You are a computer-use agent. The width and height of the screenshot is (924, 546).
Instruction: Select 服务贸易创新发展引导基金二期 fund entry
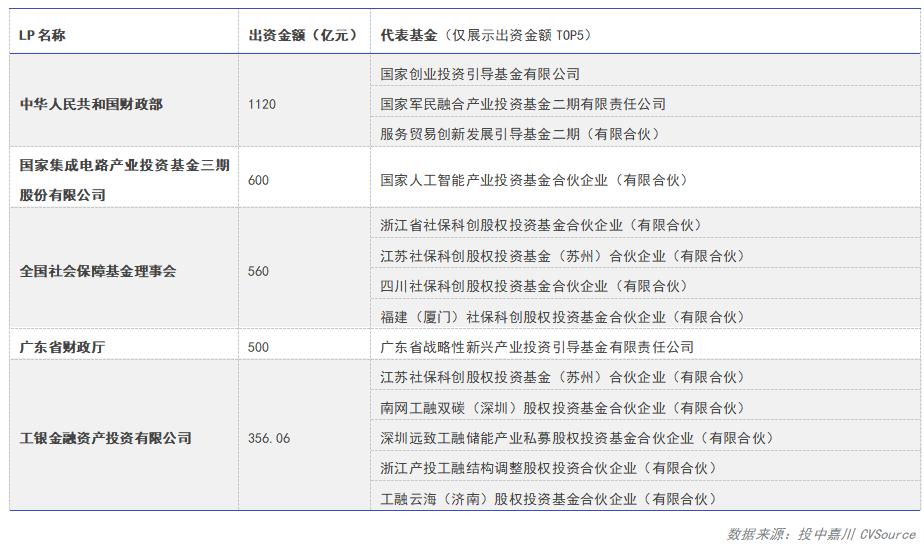tap(520, 134)
